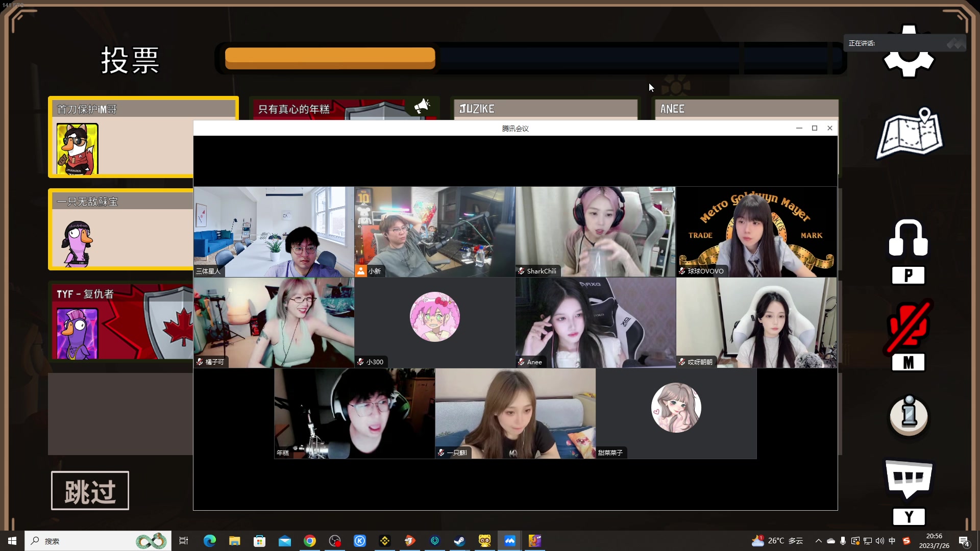The width and height of the screenshot is (980, 551).
Task: Vote for player TYF - 复仇者
Action: click(121, 321)
